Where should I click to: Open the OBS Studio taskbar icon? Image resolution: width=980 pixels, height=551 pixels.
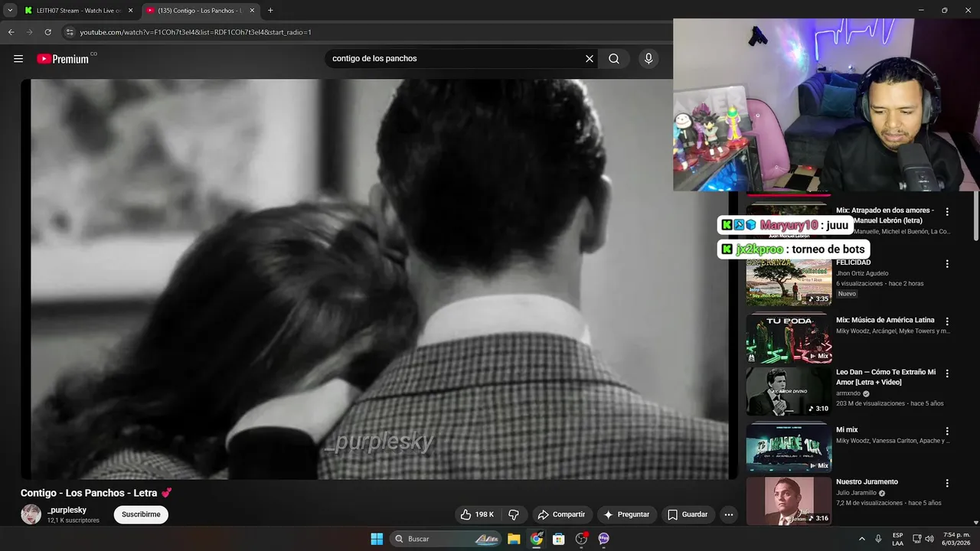coord(581,539)
